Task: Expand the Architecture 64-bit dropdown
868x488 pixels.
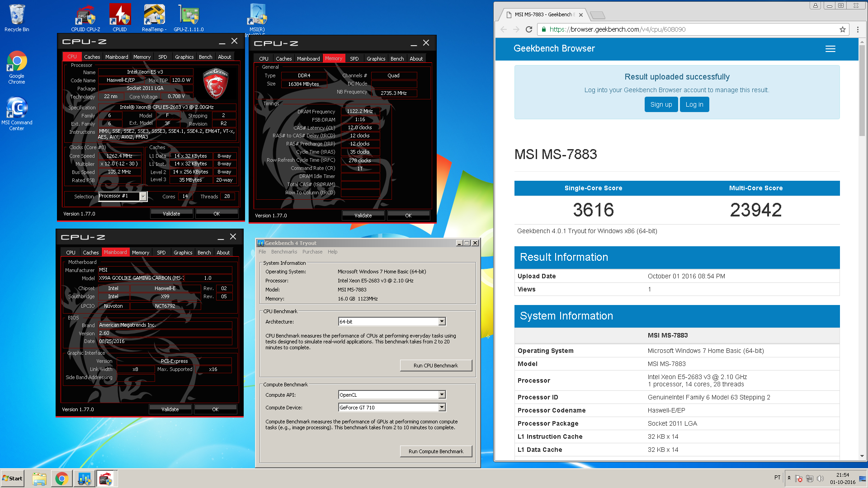Action: [x=442, y=322]
